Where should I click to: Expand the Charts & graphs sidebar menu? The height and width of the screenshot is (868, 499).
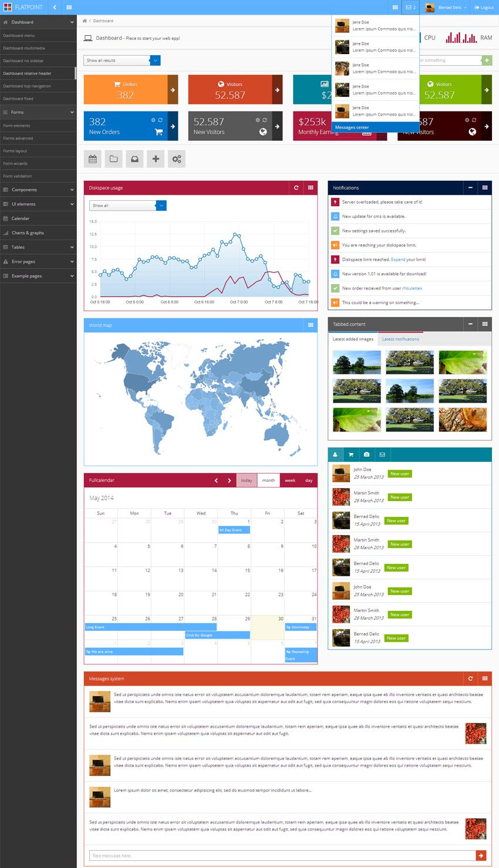point(38,233)
